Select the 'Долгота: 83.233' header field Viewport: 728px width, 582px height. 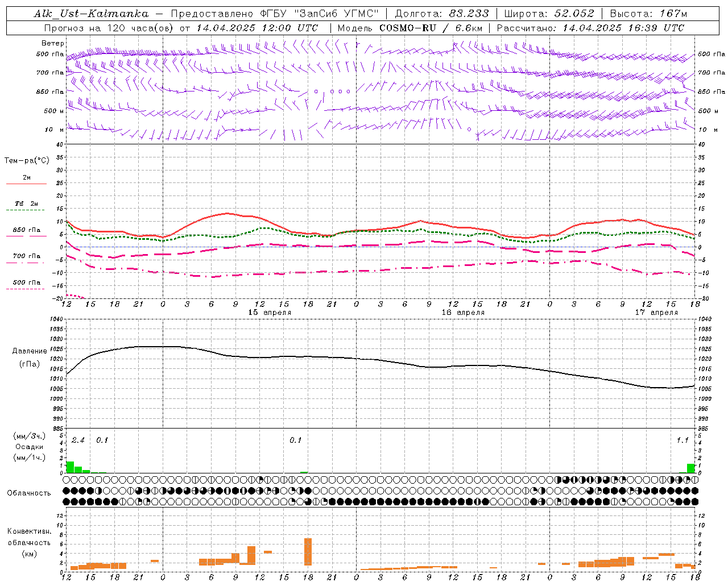[x=442, y=14]
